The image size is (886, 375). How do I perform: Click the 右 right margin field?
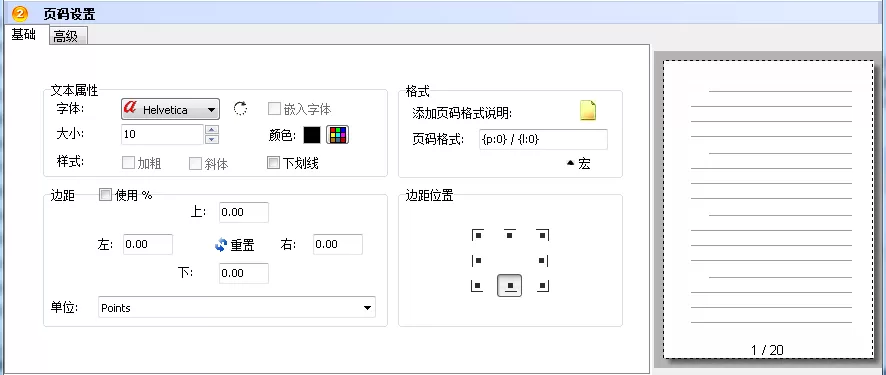click(338, 244)
